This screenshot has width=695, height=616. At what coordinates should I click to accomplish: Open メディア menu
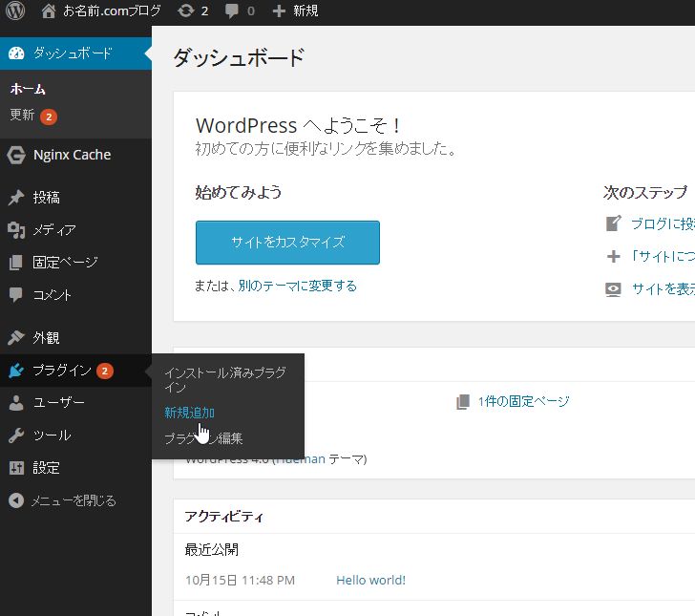54,230
